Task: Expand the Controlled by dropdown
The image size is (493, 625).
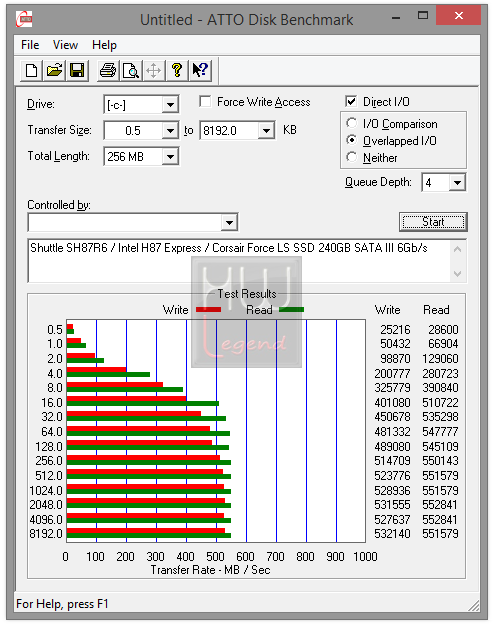Action: click(x=229, y=222)
